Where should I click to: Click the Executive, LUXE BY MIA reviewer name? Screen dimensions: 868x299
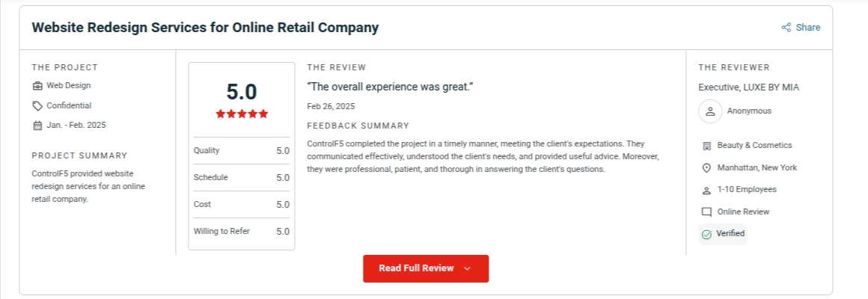[x=748, y=87]
